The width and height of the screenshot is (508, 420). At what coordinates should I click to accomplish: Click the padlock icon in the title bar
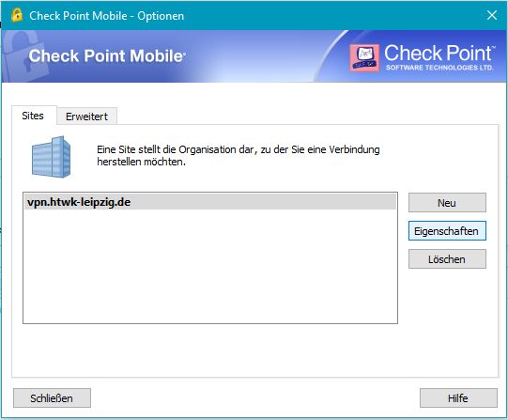(17, 15)
